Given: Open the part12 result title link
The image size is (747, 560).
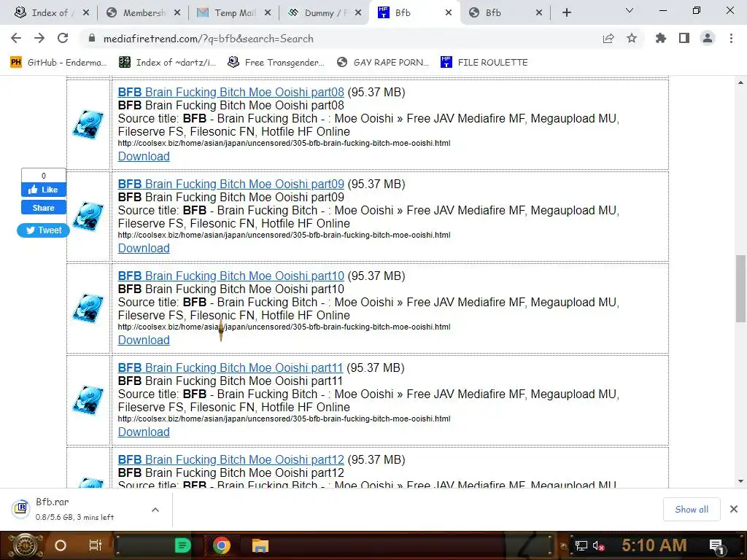Looking at the screenshot, I should coord(231,459).
